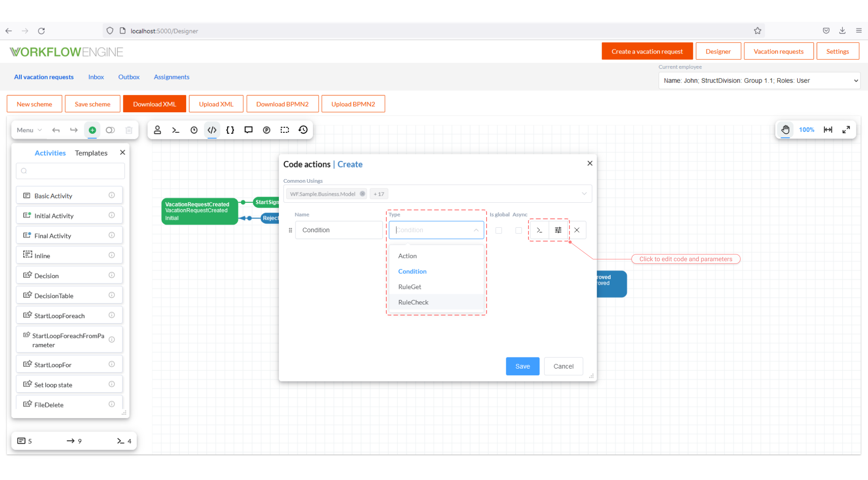Choose RuleGet in the Type list

(436, 287)
